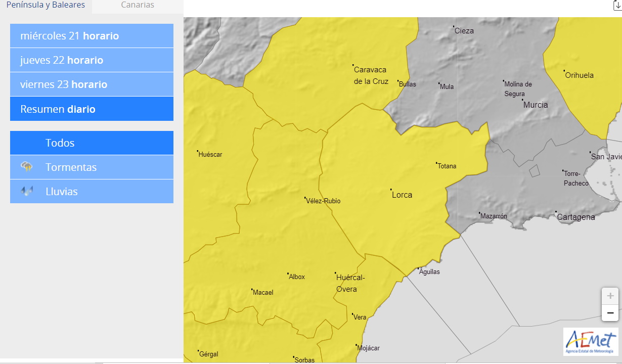The image size is (622, 364).
Task: Zoom in with the plus button
Action: tap(610, 296)
